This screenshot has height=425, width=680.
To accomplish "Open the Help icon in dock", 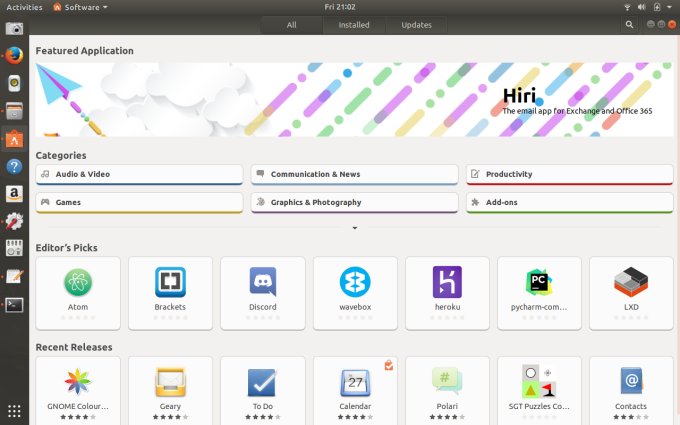I will click(x=14, y=167).
